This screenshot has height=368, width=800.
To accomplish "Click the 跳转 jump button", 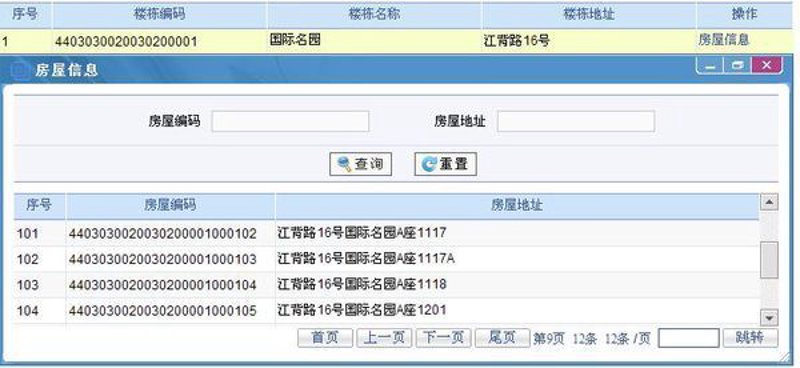I will [751, 338].
